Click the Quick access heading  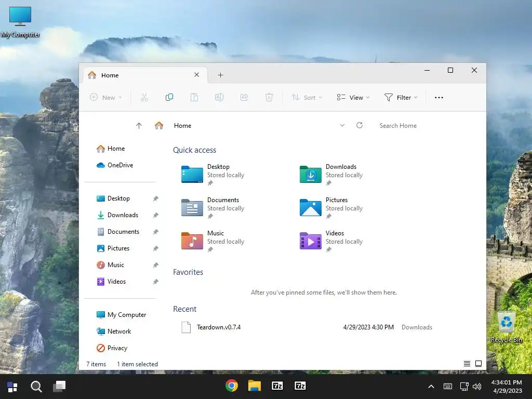pos(194,150)
